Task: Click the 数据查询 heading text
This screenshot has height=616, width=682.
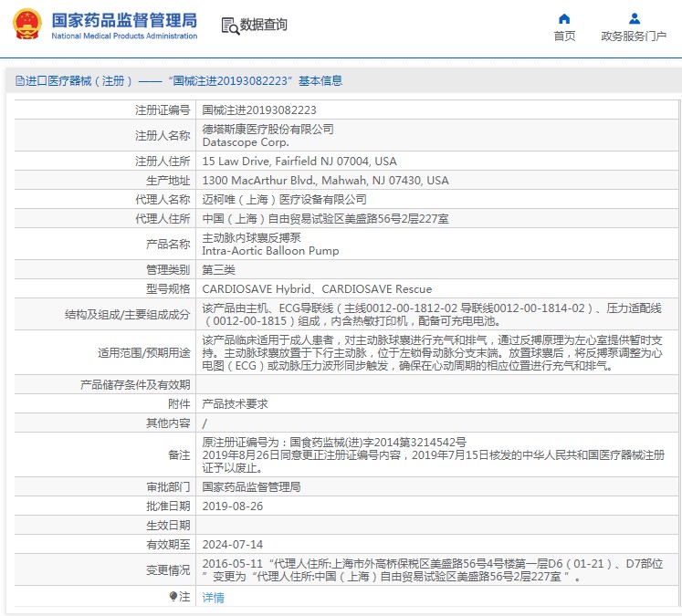Action: pos(264,26)
